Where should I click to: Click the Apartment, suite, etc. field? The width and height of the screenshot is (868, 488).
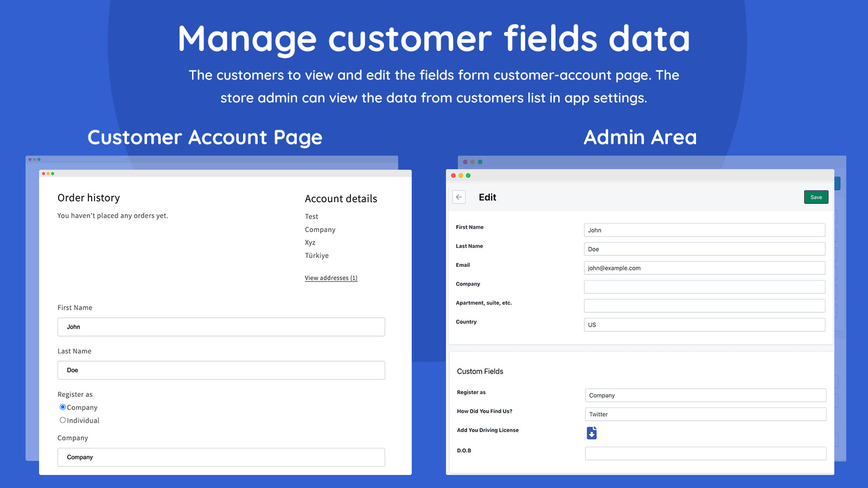(x=705, y=306)
